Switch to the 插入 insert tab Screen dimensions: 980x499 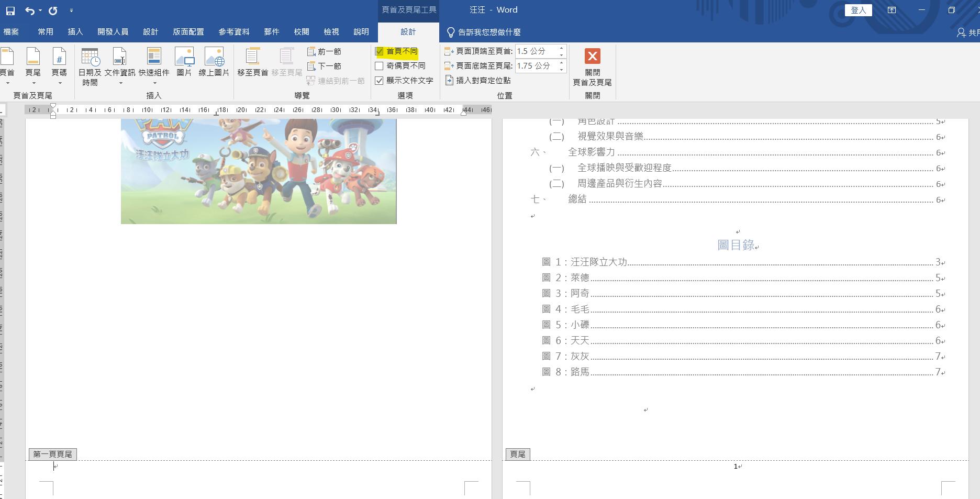coord(75,32)
